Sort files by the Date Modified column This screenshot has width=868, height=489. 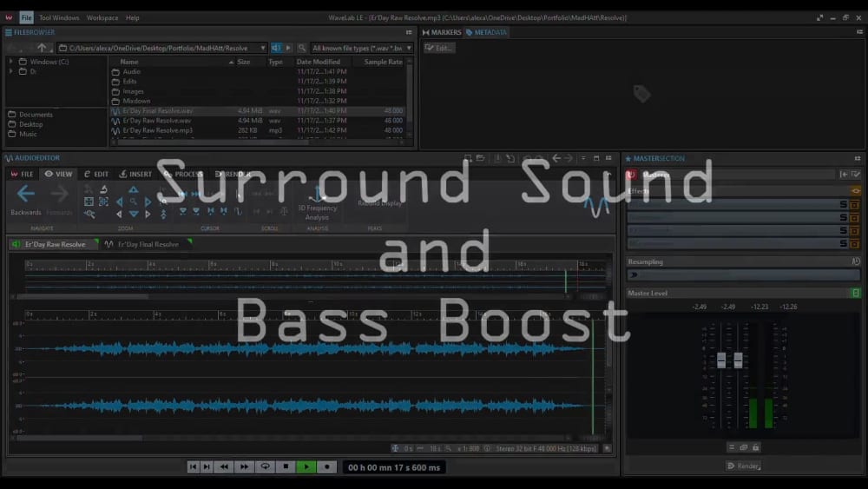pos(319,62)
